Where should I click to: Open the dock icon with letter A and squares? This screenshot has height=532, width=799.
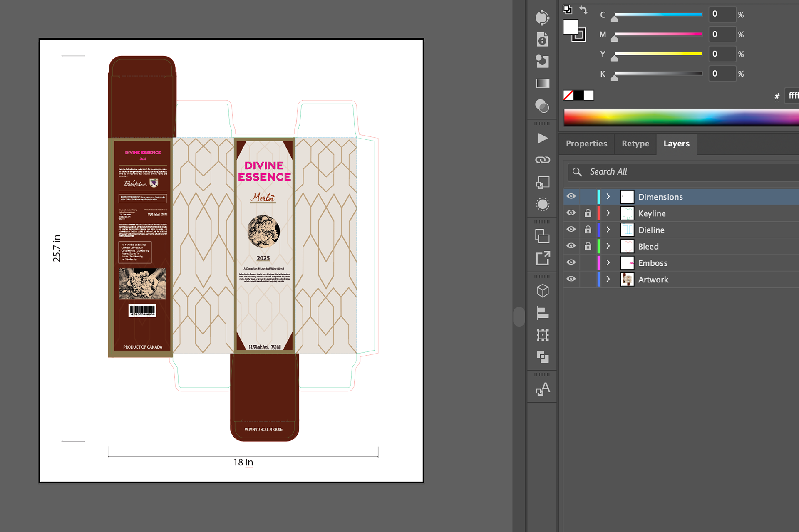click(x=542, y=389)
